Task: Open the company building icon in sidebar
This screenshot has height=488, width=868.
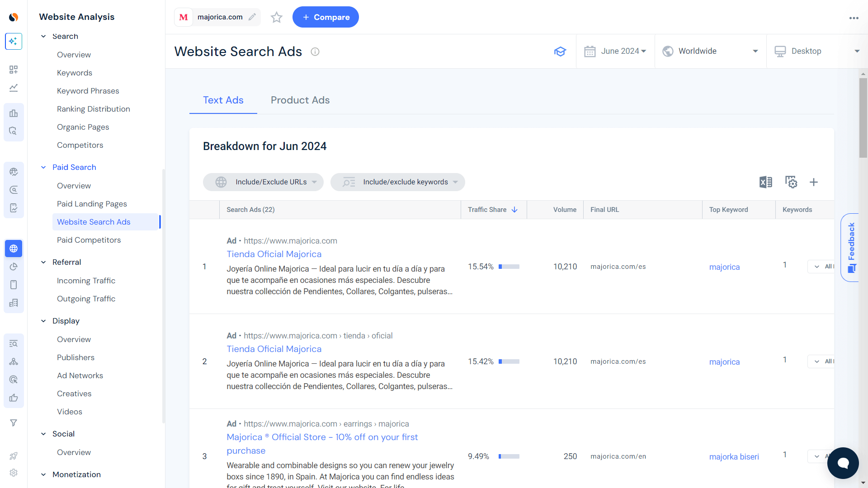Action: [x=14, y=303]
